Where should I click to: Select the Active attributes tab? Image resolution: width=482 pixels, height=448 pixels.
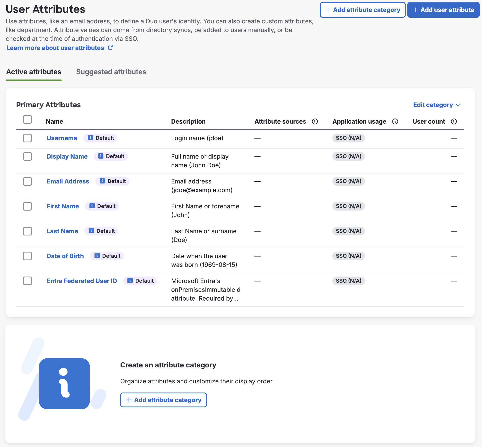tap(34, 72)
